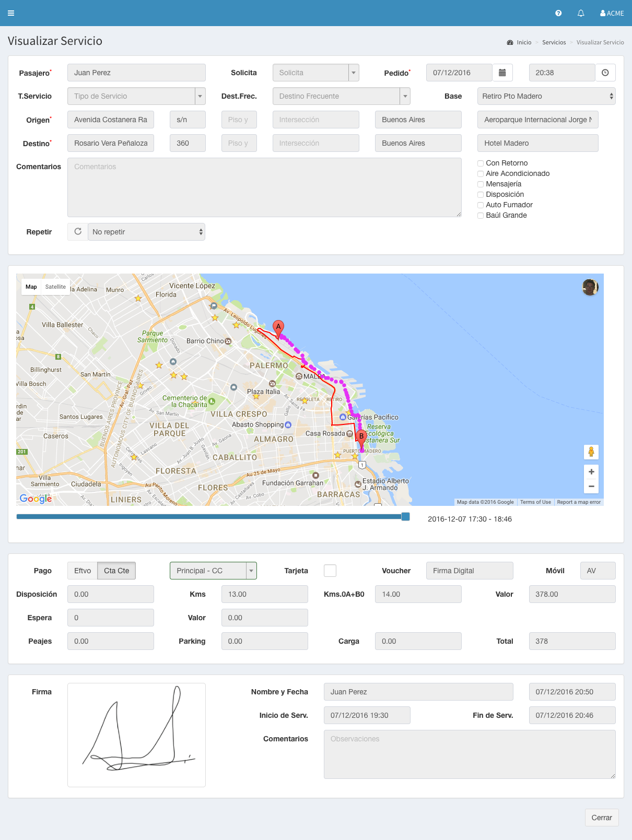Click the route timeline slider handle
Viewport: 632px width, 840px height.
(405, 517)
